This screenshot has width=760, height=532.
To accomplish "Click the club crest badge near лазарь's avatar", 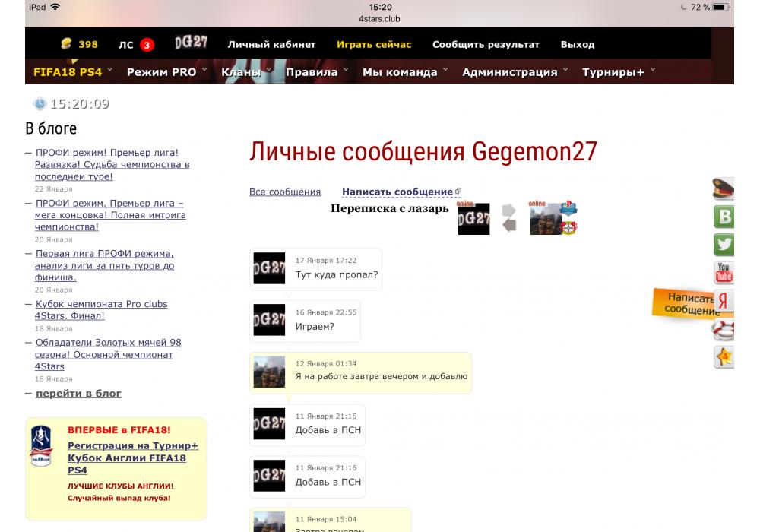I will coord(569,227).
